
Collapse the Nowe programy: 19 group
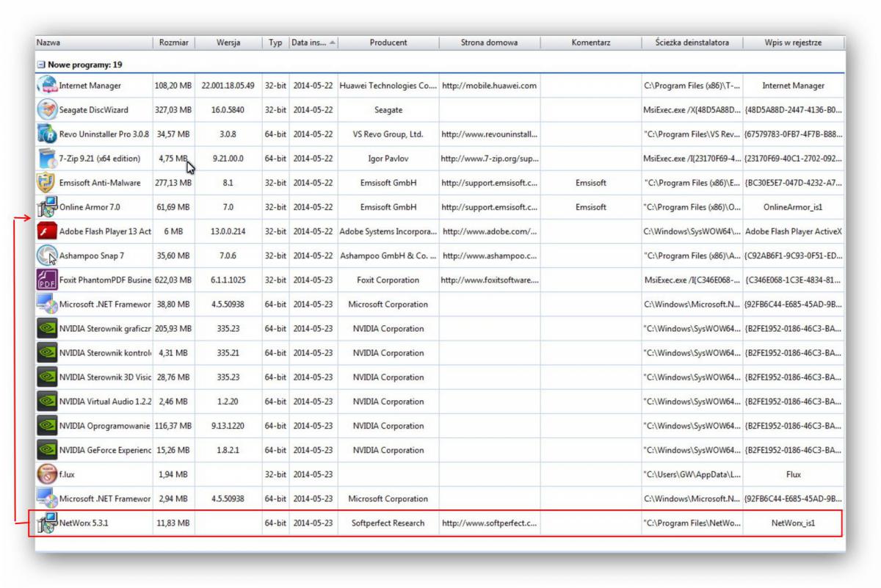[x=41, y=65]
